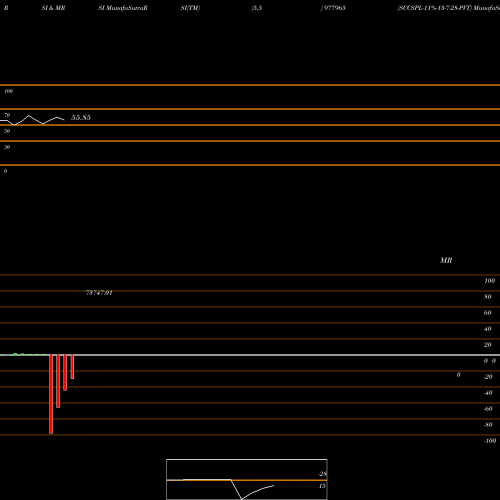Select the SI & MR header text
This screenshot has width=500, height=500.
(53, 8)
